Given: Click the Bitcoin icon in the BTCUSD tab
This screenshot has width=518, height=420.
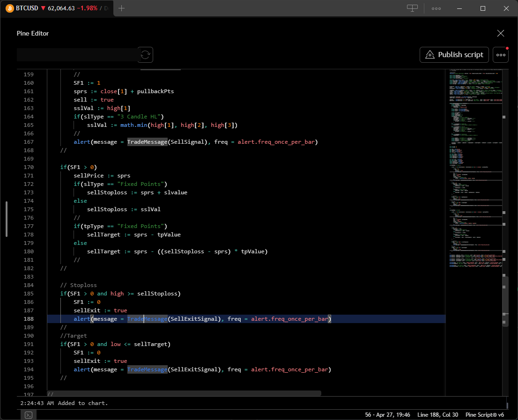Looking at the screenshot, I should point(10,8).
